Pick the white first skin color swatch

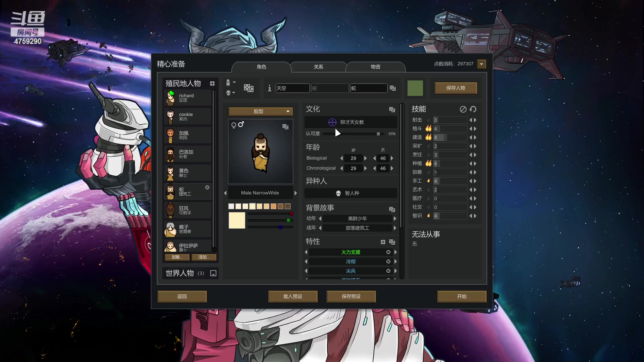click(231, 206)
